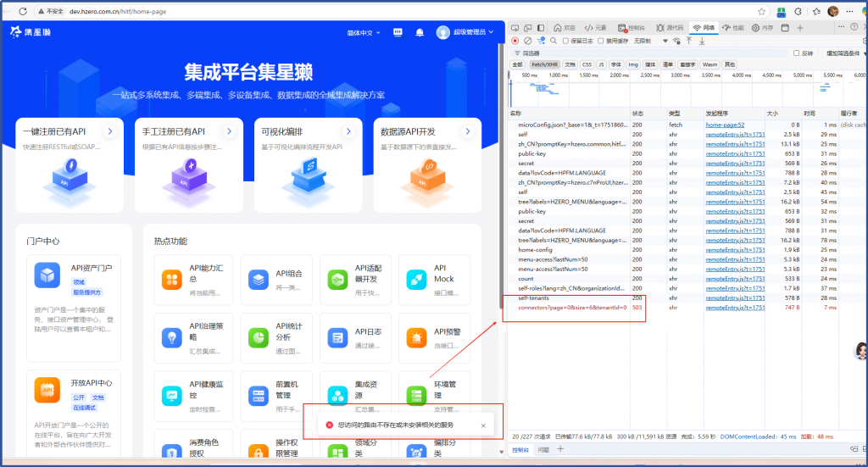Screen dimensions: 868x467
Task: Check the 反转 filter checkbox
Action: (x=796, y=53)
